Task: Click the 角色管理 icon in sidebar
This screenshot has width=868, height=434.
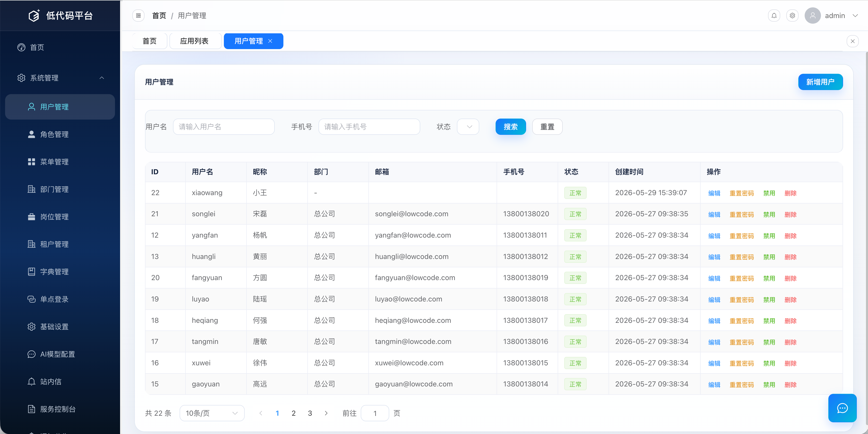Action: click(x=31, y=134)
